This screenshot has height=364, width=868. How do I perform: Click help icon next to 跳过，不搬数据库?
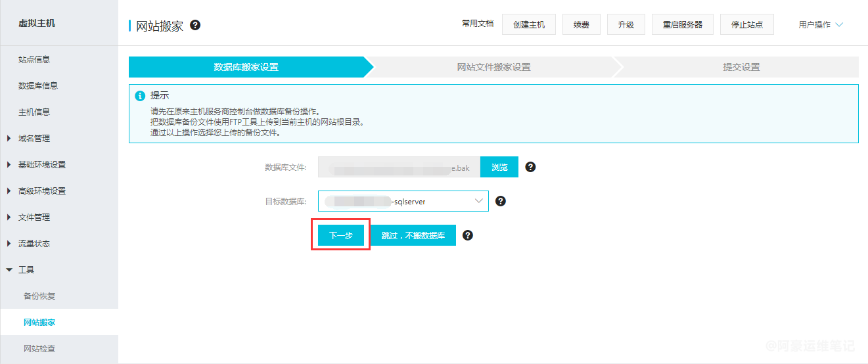click(468, 235)
